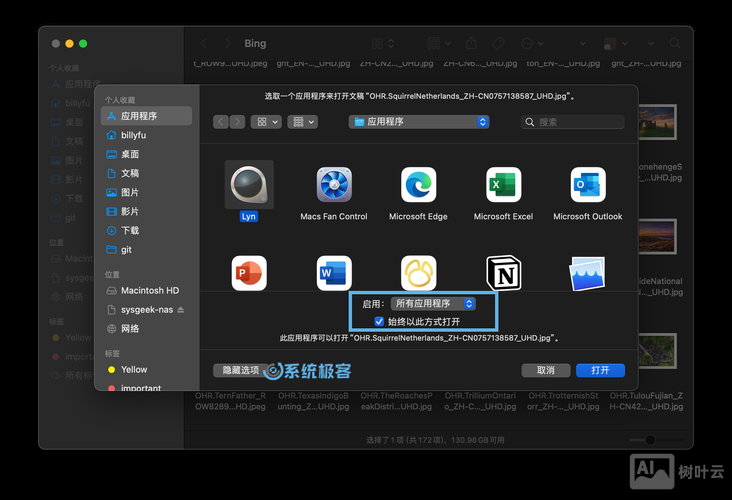Go forward in the dialog navigation

237,122
